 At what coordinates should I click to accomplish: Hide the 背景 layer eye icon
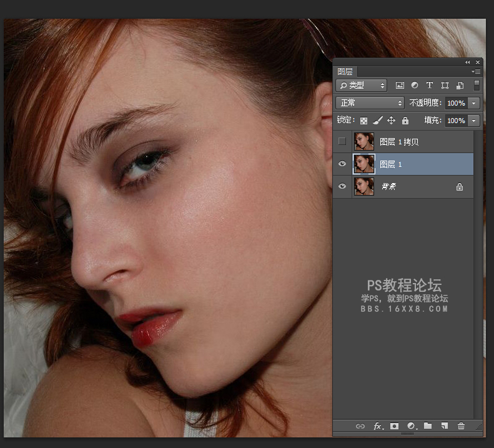(x=342, y=186)
